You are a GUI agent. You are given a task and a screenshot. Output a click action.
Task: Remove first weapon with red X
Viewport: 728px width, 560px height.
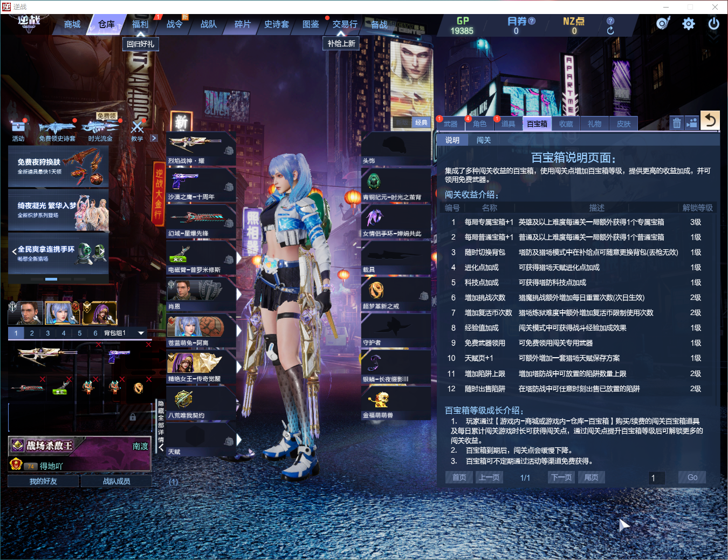point(99,344)
